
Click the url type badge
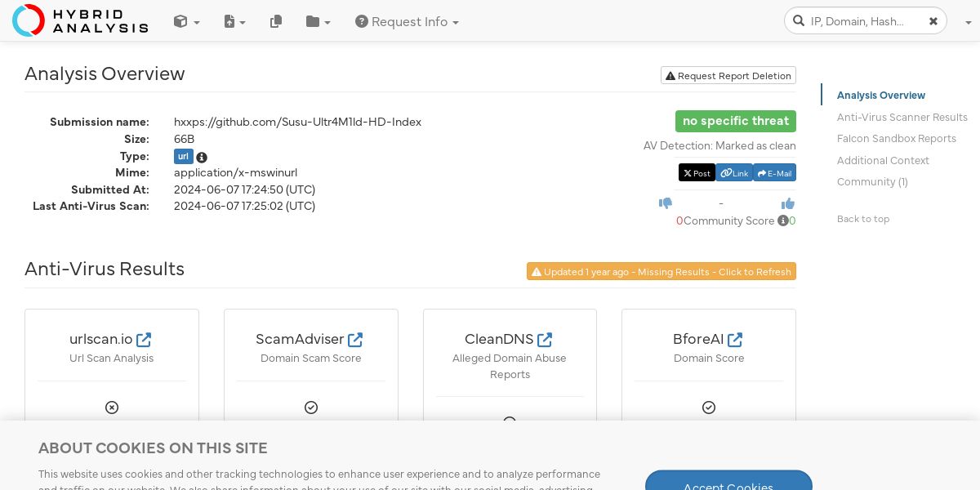[184, 156]
